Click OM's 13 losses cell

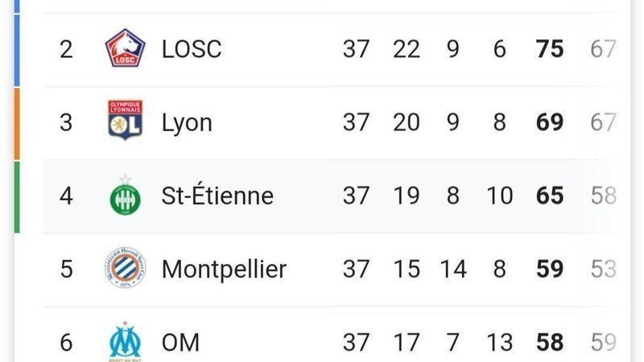(500, 343)
